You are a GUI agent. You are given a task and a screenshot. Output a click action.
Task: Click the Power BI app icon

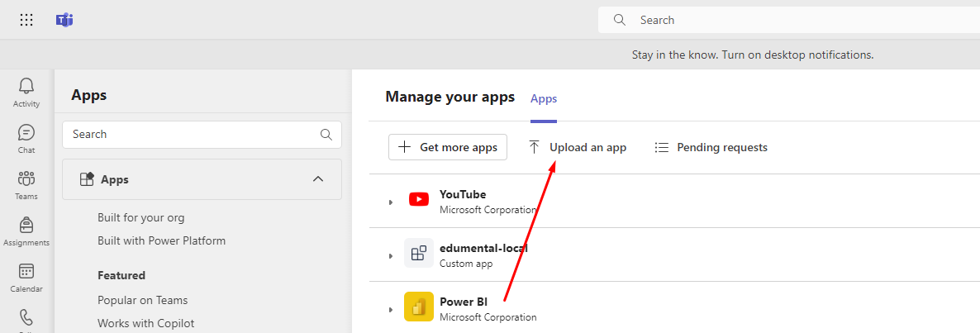pyautogui.click(x=419, y=307)
